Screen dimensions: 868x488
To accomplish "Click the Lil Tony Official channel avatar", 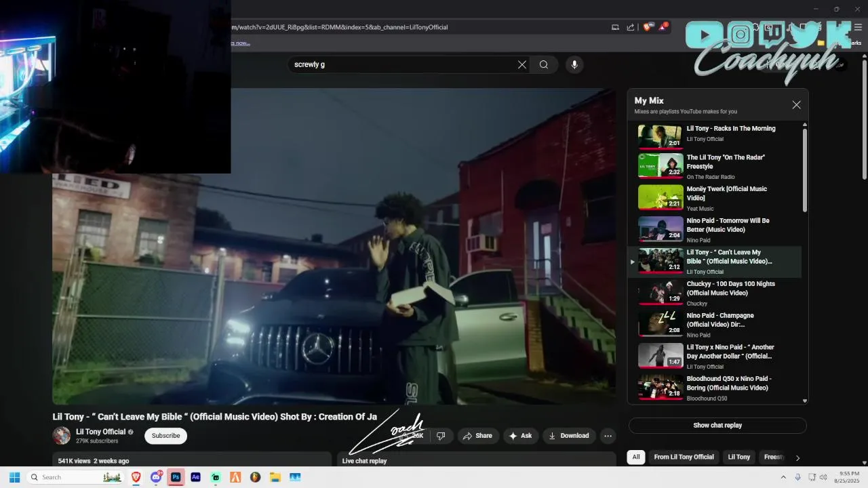I will pos(62,435).
